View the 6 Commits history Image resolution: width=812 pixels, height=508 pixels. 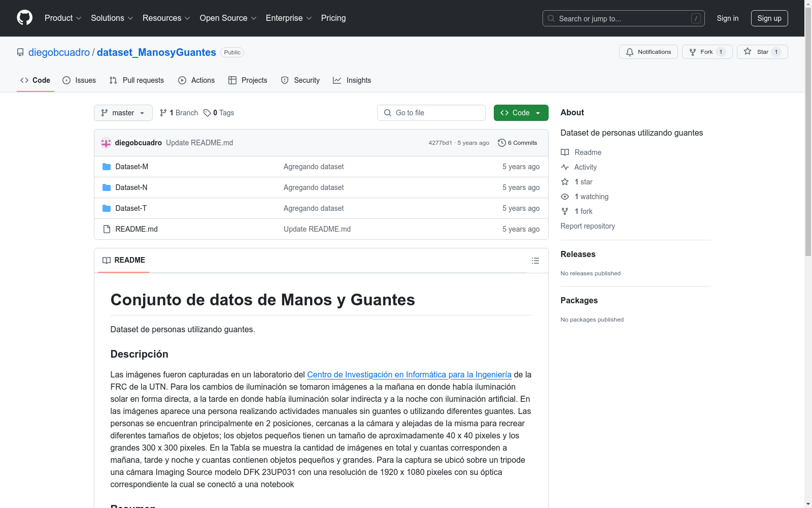pos(518,143)
